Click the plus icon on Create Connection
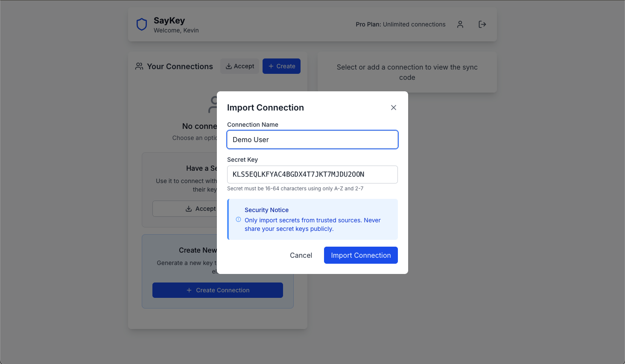Viewport: 625px width, 364px height. pyautogui.click(x=189, y=290)
